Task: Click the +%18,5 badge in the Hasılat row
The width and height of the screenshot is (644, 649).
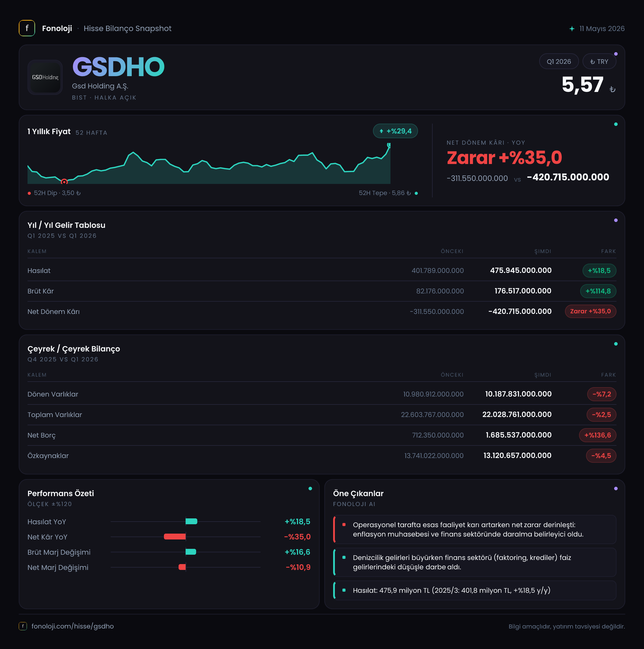Action: coord(599,271)
